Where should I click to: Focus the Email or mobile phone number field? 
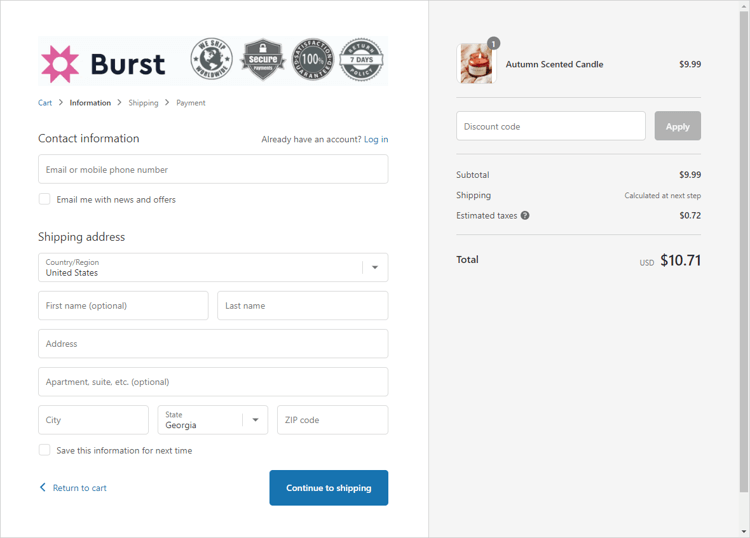(x=213, y=169)
